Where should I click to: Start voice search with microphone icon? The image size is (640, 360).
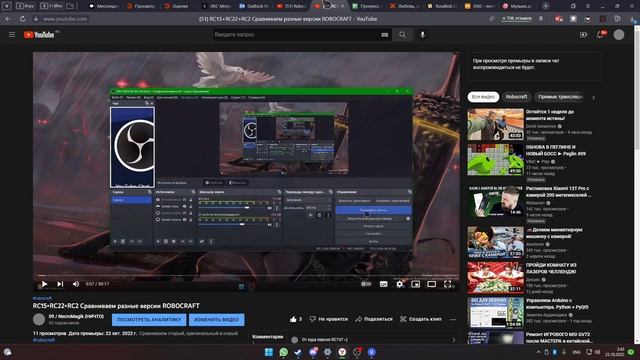[x=422, y=35]
